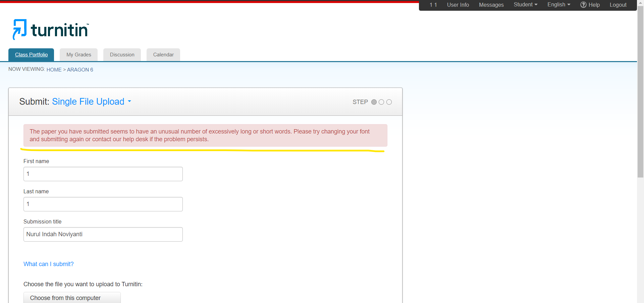Expand the English language dropdown
The height and width of the screenshot is (303, 644).
point(559,5)
